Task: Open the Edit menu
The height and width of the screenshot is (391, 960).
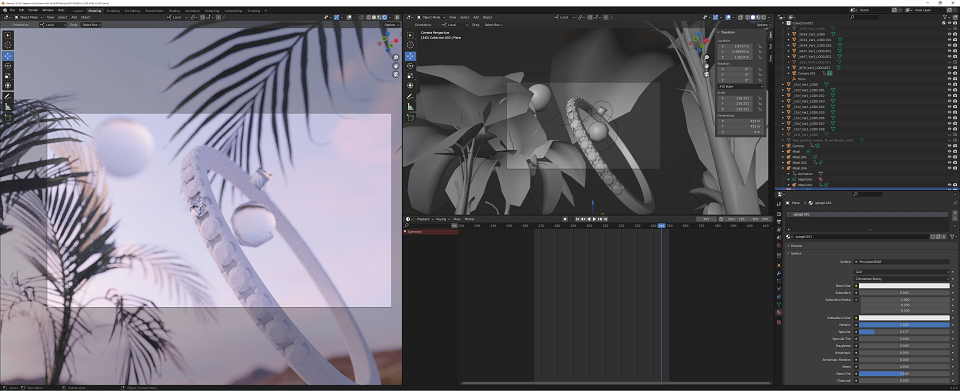Action: 21,10
